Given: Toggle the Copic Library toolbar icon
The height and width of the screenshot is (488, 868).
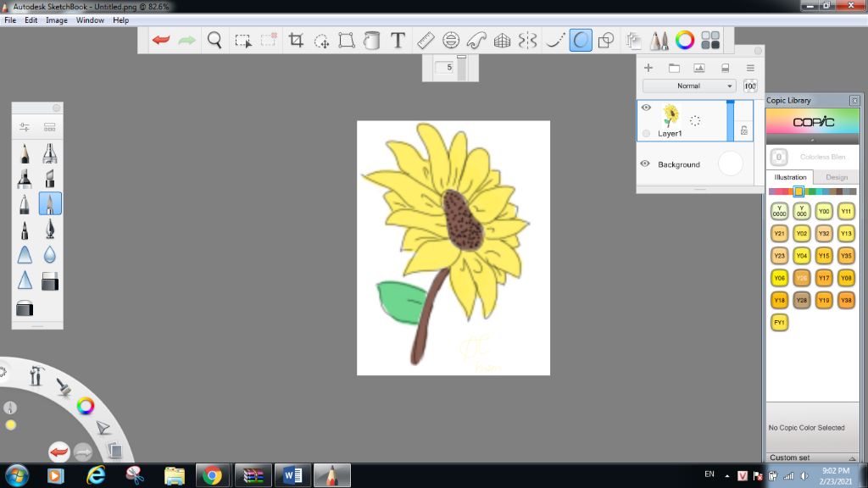Looking at the screenshot, I should tap(710, 41).
